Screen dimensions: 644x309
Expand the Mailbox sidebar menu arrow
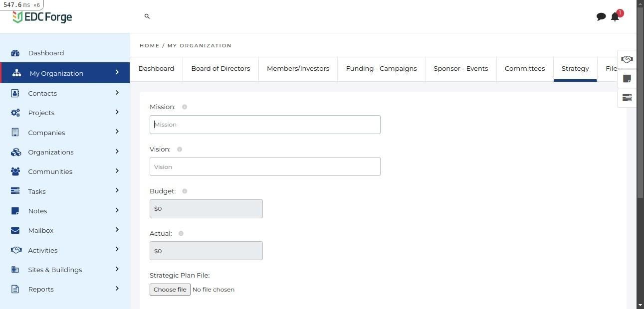(117, 230)
